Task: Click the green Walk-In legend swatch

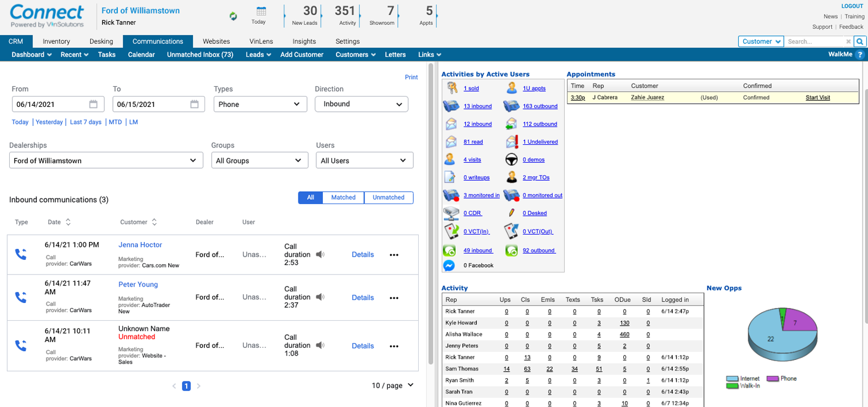Action: pos(732,386)
